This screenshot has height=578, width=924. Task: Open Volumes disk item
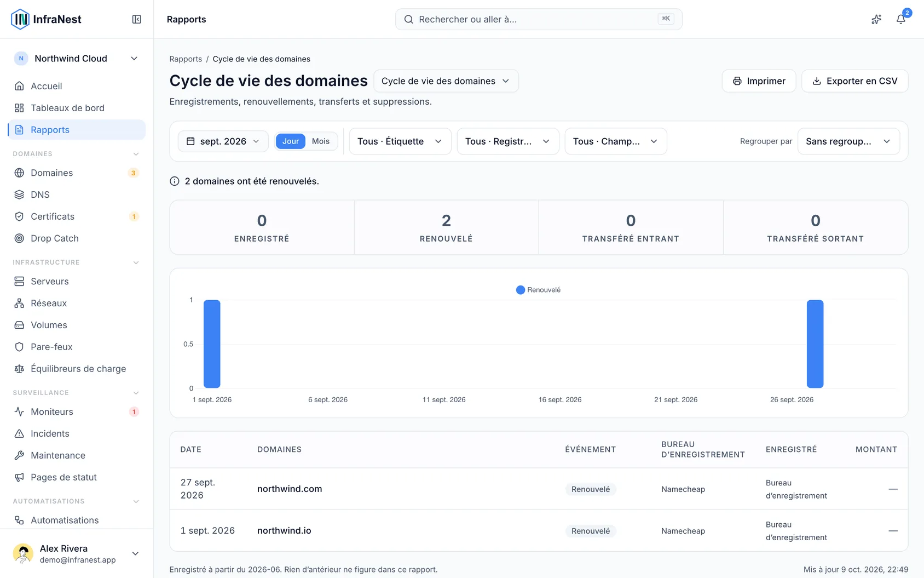[x=77, y=325]
